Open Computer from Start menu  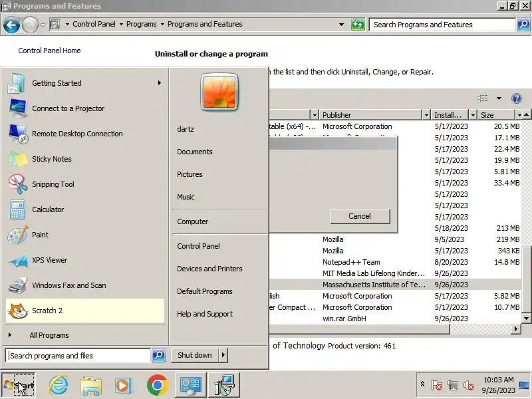[x=193, y=221]
